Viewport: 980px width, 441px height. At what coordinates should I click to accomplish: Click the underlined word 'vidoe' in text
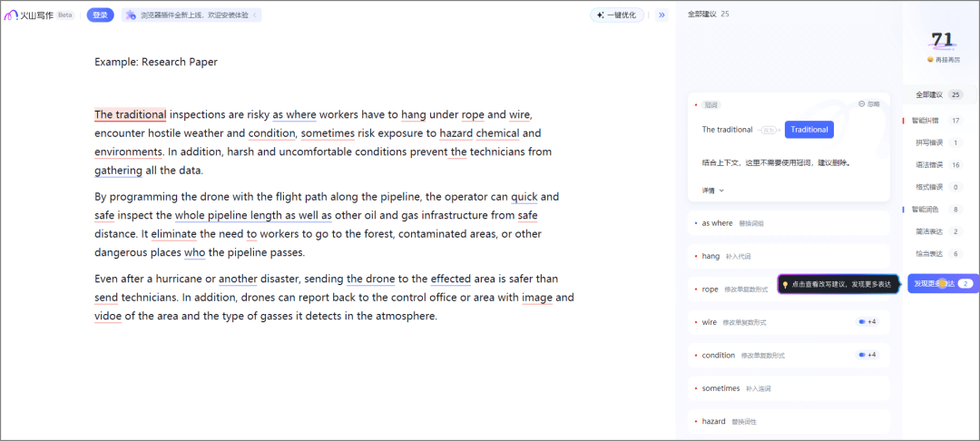coord(108,317)
